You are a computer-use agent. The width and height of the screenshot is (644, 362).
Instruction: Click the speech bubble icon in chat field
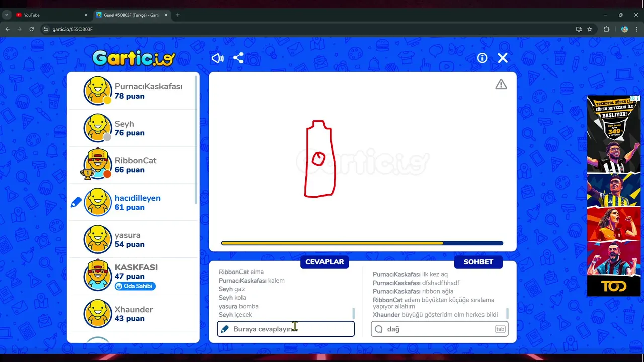point(379,329)
